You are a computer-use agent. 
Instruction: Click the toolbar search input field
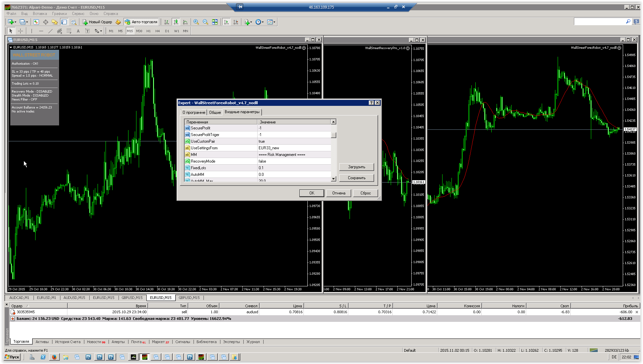[x=600, y=22]
